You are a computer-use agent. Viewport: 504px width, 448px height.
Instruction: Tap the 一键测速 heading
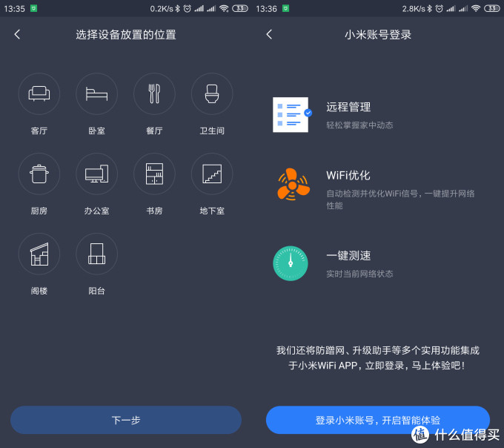348,256
